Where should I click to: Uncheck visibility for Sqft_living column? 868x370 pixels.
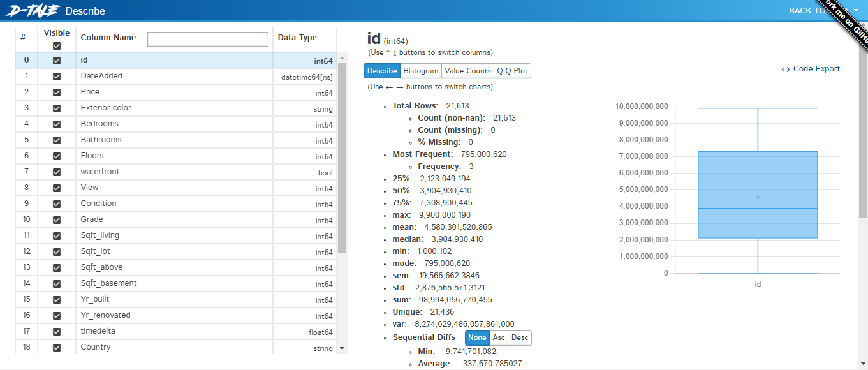pos(57,236)
